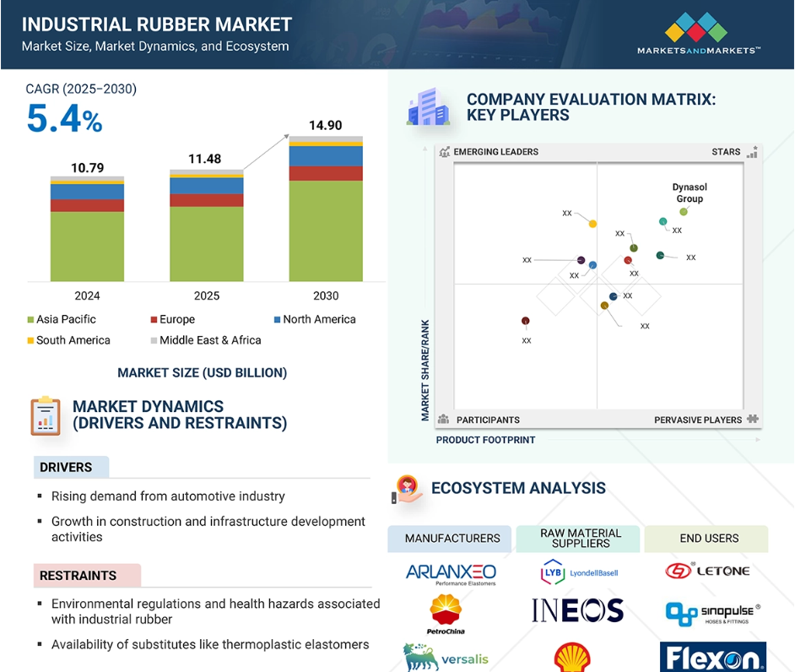Click the Asia Pacific green legend square
This screenshot has width=795, height=672.
[30, 319]
